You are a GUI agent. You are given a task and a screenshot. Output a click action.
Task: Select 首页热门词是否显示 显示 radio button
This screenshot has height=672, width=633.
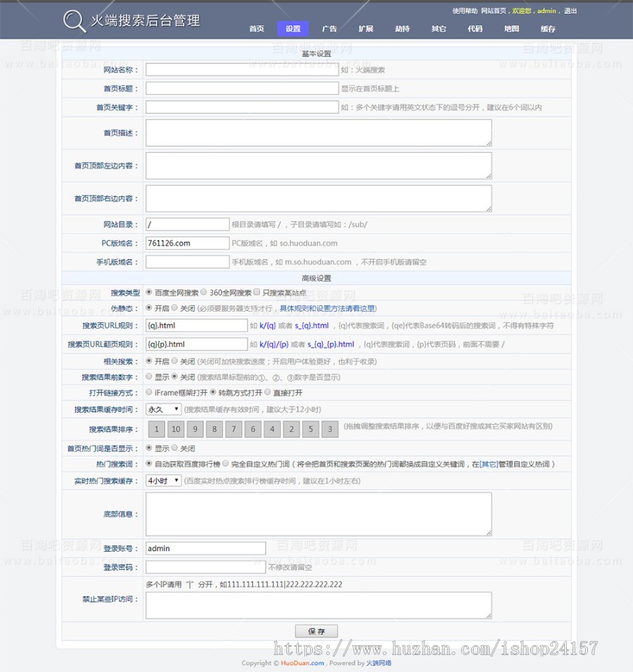pyautogui.click(x=149, y=448)
